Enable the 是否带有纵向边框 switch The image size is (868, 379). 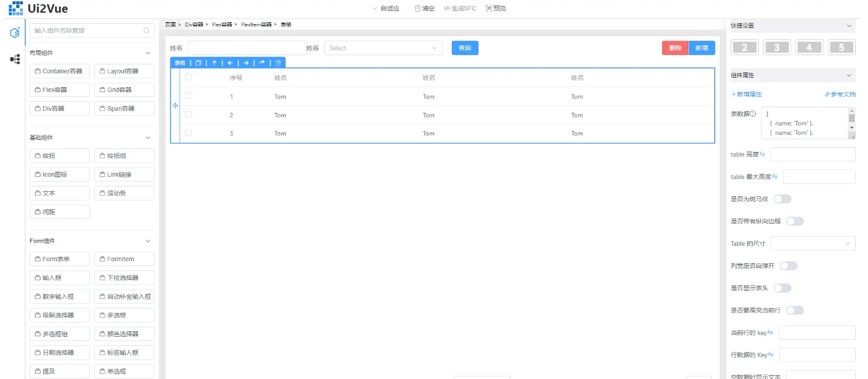[x=794, y=221]
